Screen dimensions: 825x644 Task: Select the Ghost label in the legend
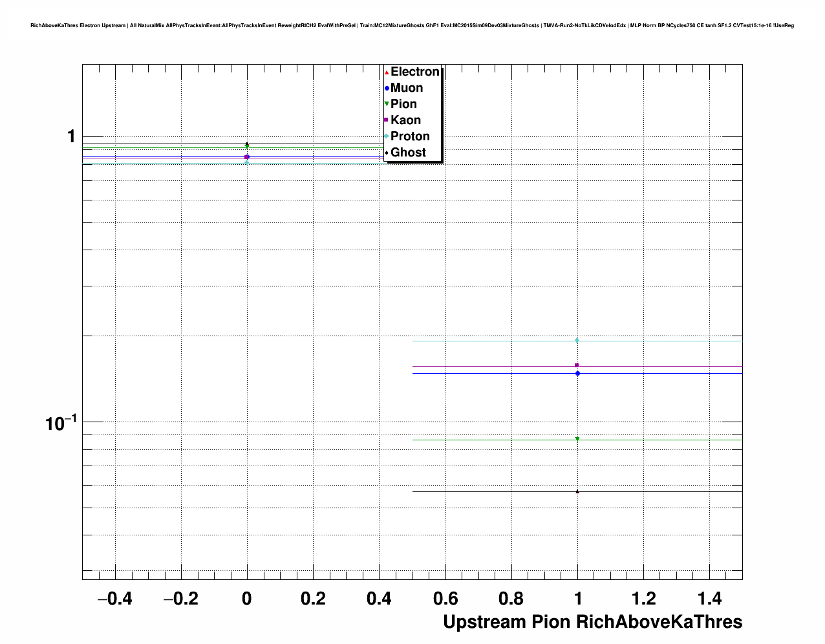click(408, 153)
